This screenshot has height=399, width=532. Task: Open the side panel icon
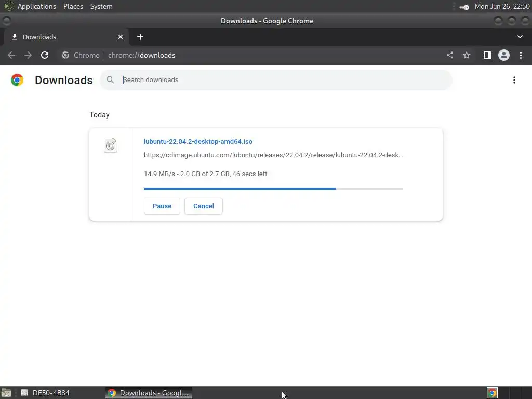[487, 55]
